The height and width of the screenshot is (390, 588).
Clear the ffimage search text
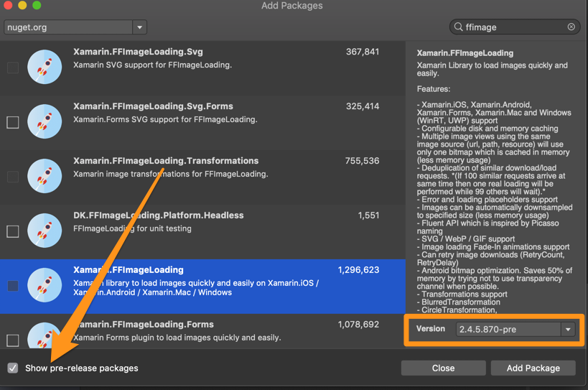coord(571,27)
